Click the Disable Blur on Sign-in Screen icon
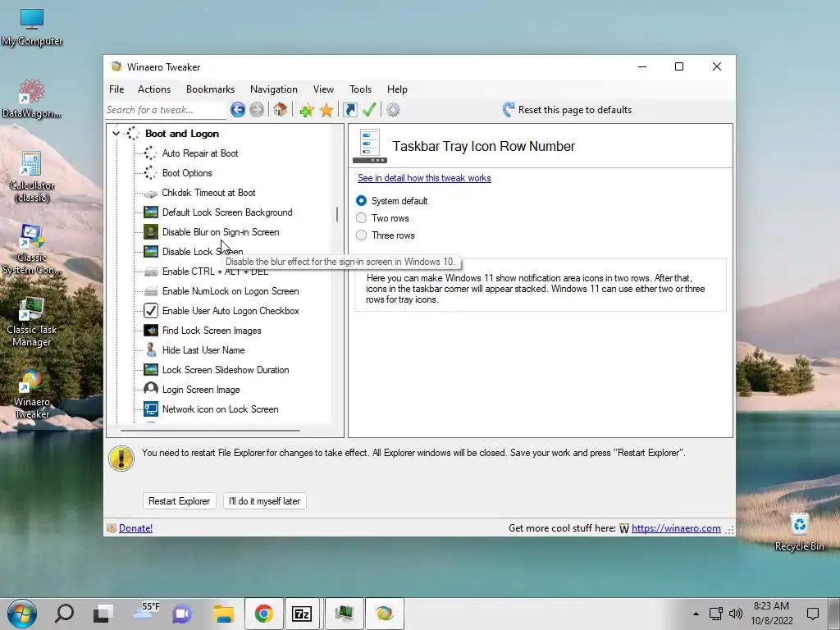 pos(151,232)
